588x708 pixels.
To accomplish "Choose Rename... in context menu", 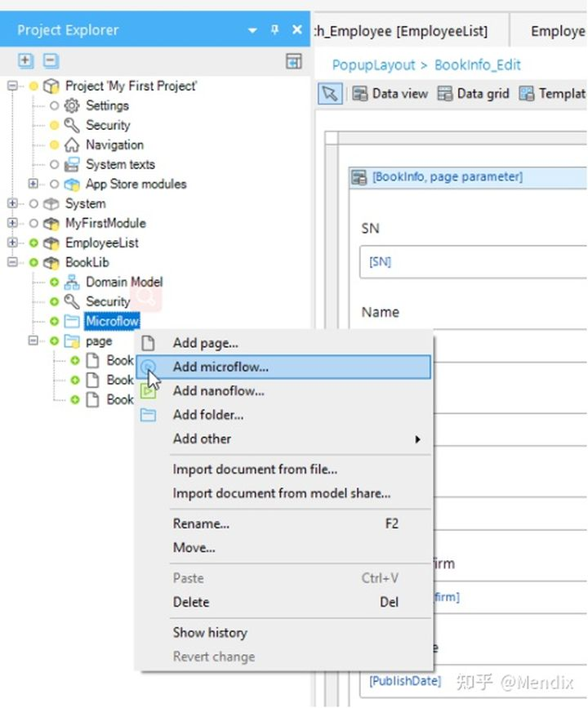I will (283, 523).
